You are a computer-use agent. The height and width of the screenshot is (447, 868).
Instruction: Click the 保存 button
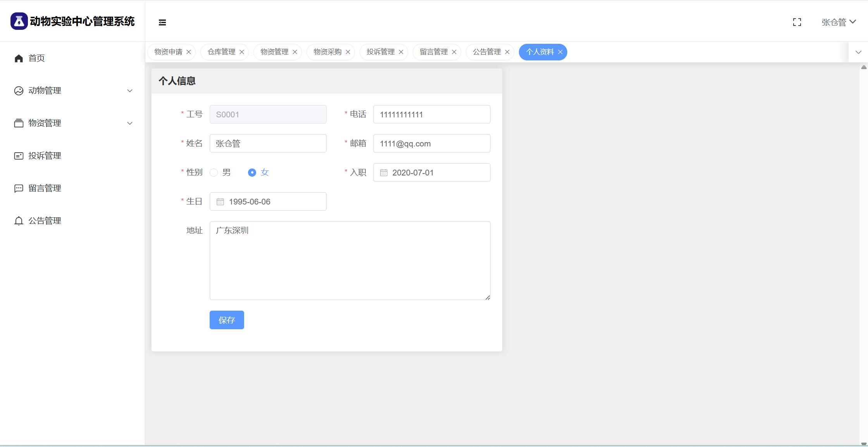(x=227, y=320)
